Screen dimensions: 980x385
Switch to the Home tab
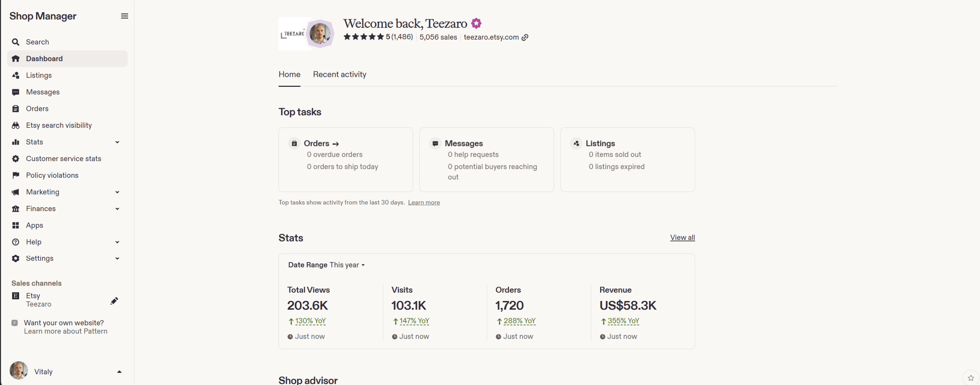(289, 75)
